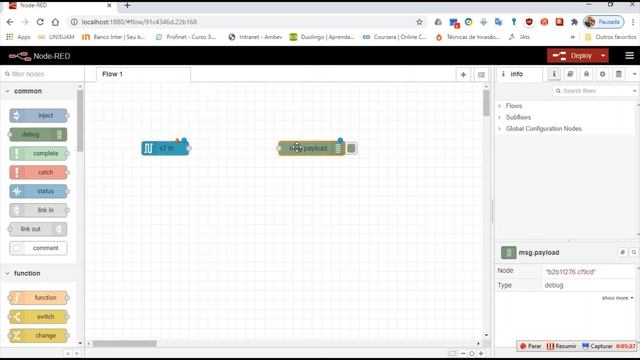
Task: Select the msg.payload debug node on canvas
Action: point(311,148)
